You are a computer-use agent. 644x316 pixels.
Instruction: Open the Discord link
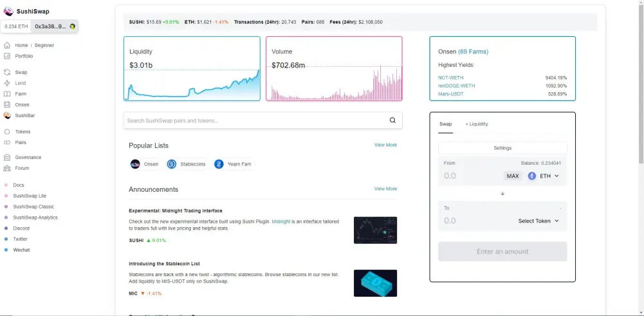[21, 228]
